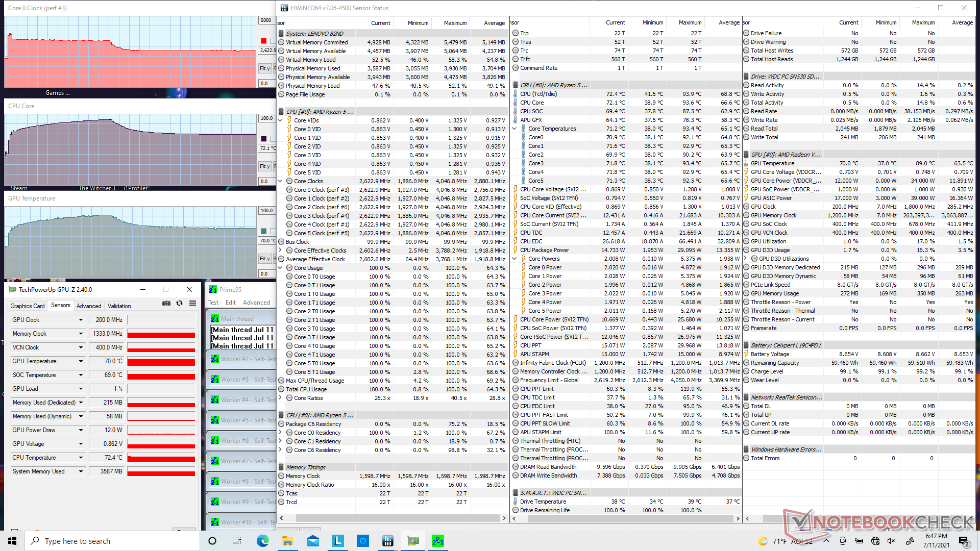Open the GPU Temperature sensor dropdown
This screenshot has width=980, height=551.
(x=81, y=361)
